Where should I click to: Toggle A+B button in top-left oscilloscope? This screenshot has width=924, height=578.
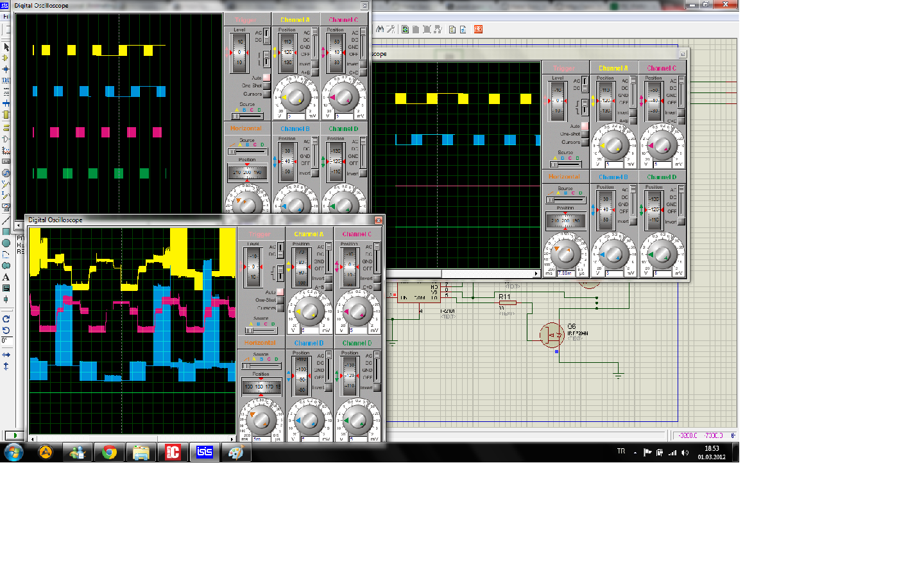coord(314,72)
